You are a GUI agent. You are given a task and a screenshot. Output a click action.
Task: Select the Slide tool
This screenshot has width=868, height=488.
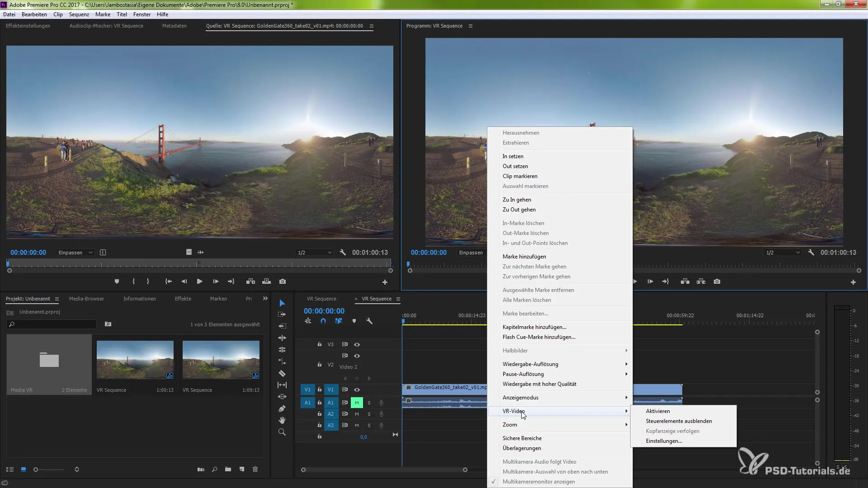(x=282, y=397)
